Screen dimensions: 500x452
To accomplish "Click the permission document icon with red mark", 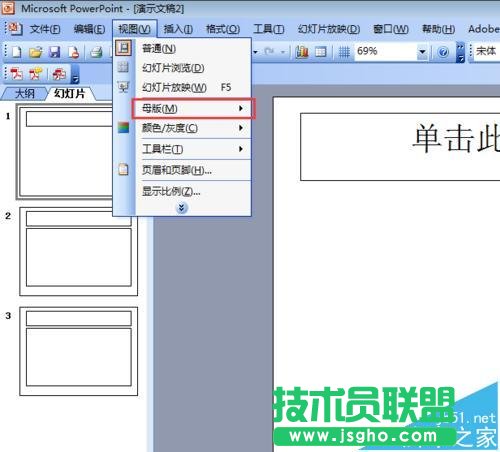I will (x=74, y=52).
